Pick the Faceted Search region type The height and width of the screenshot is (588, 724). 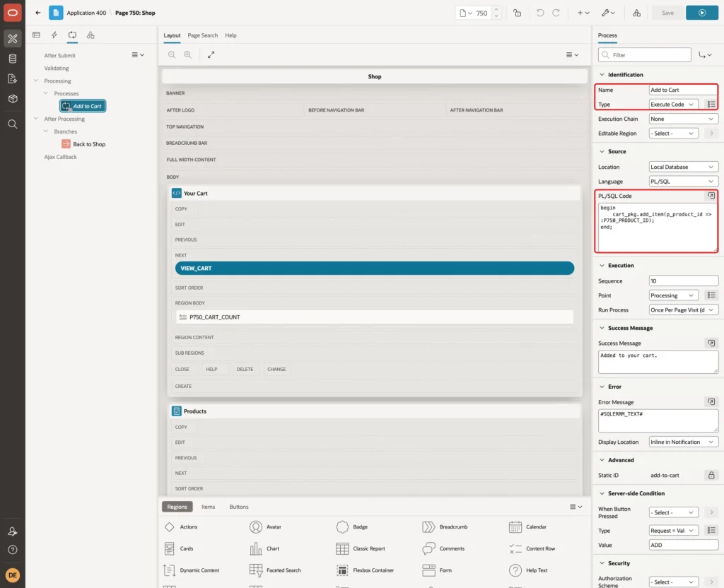[275, 570]
